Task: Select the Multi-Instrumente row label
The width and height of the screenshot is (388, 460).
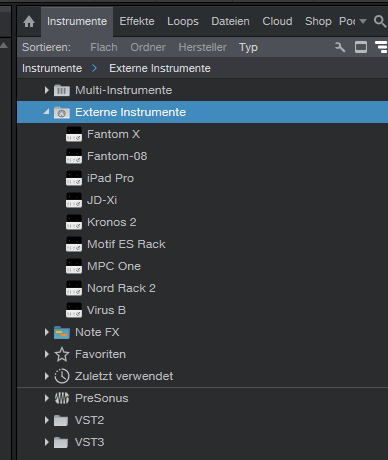Action: point(124,90)
